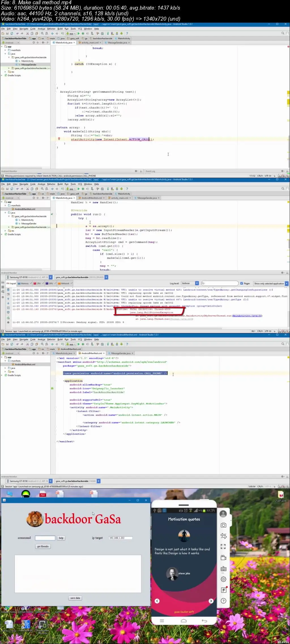
Task: Click the Memory tab in Android Monitor
Action: tap(24, 283)
